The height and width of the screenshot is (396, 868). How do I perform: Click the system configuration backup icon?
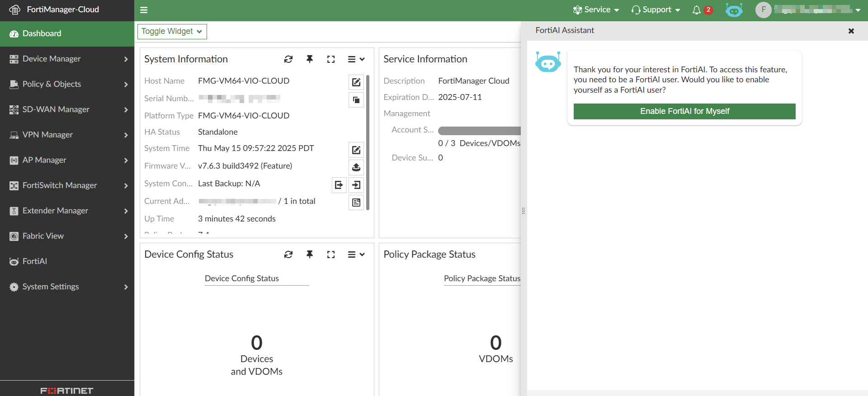click(x=339, y=185)
